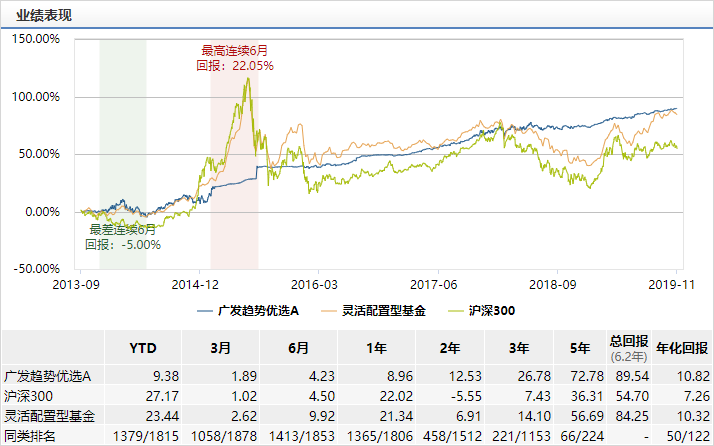This screenshot has height=446, width=714.
Task: Click the 1365/1806 ranking cell
Action: pyautogui.click(x=380, y=436)
